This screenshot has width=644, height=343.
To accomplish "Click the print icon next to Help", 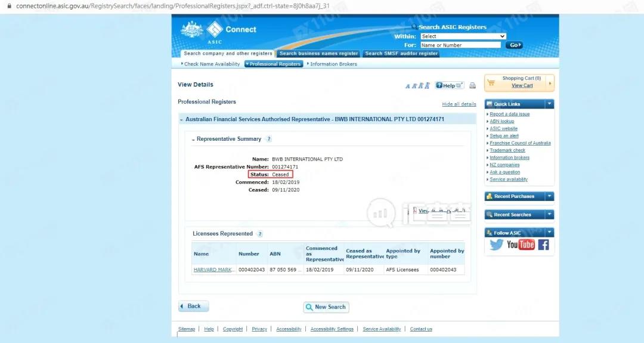I will (x=473, y=85).
